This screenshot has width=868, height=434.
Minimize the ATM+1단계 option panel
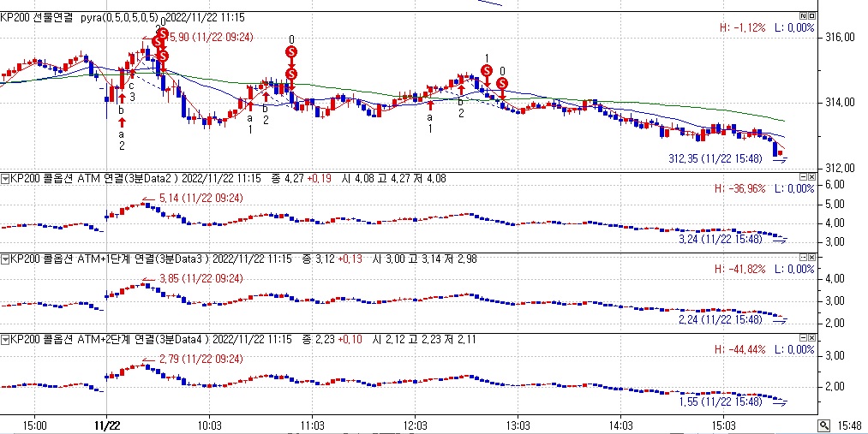(802, 257)
